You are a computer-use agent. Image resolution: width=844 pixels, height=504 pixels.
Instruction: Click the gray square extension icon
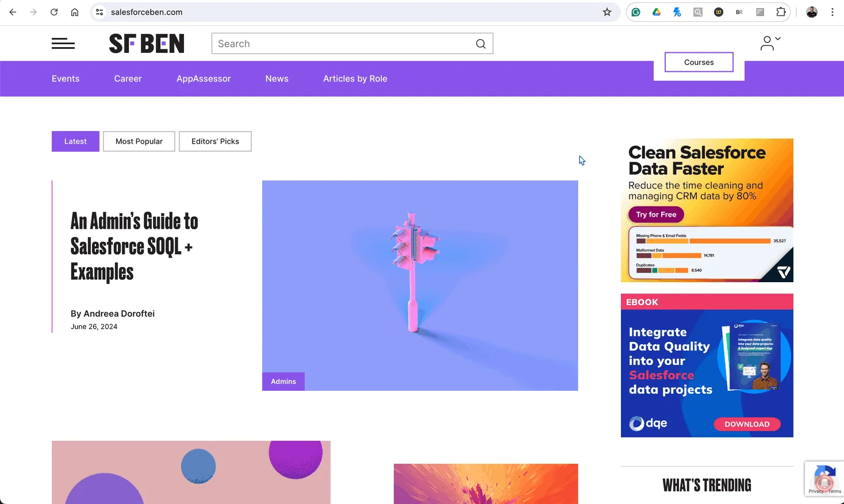[x=760, y=12]
